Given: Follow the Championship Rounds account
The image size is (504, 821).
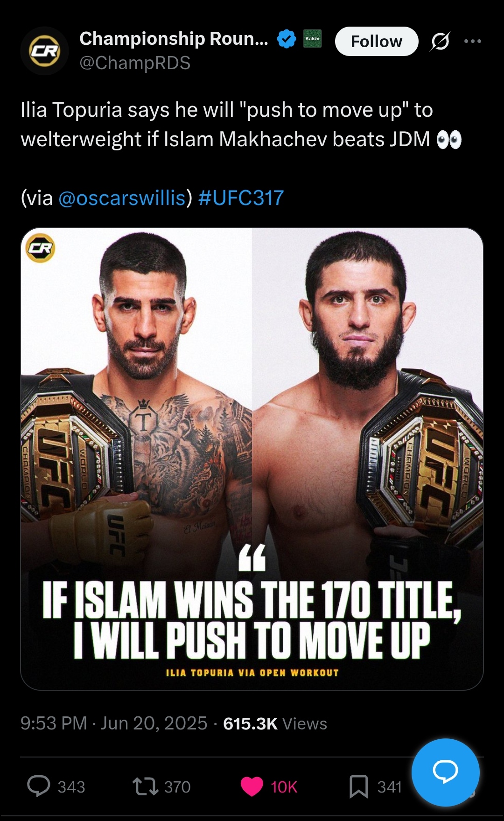Looking at the screenshot, I should tap(377, 41).
